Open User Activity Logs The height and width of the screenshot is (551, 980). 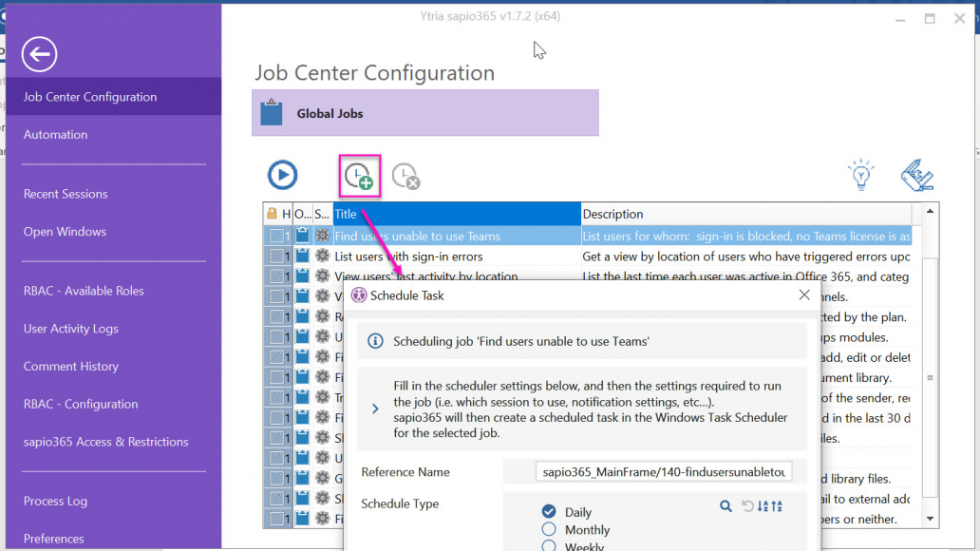70,329
